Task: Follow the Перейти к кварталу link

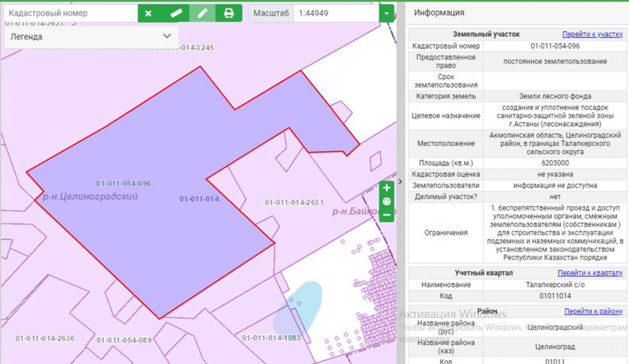Action: (x=590, y=273)
